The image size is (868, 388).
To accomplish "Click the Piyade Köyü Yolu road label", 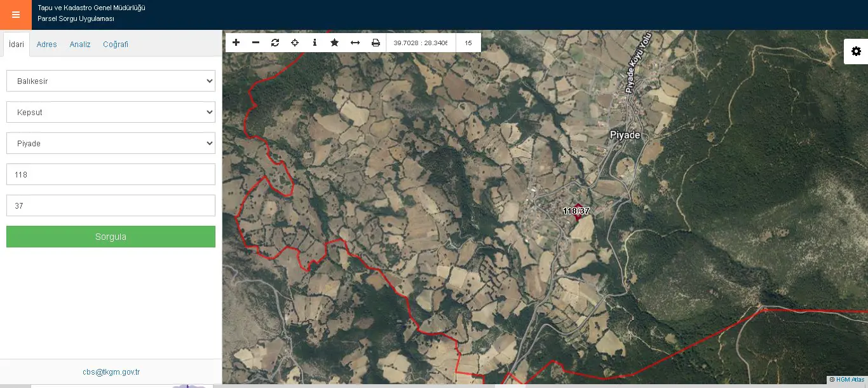I will pos(637,64).
